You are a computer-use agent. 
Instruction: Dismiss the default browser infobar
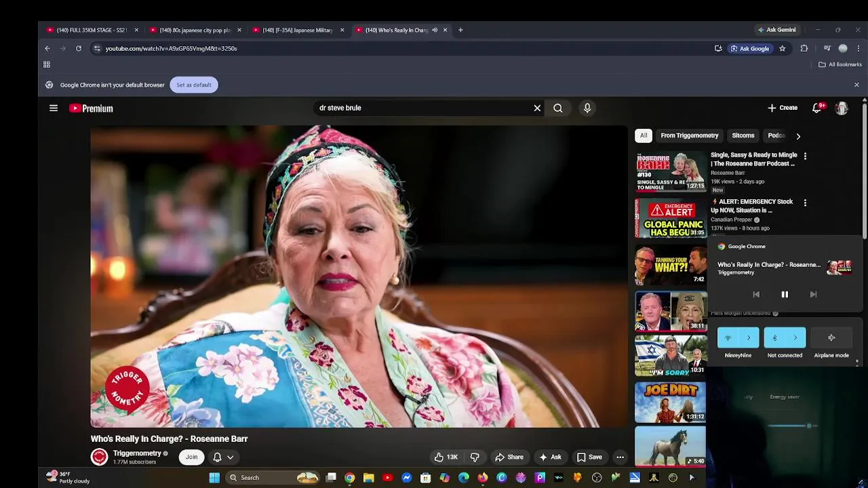click(x=856, y=85)
